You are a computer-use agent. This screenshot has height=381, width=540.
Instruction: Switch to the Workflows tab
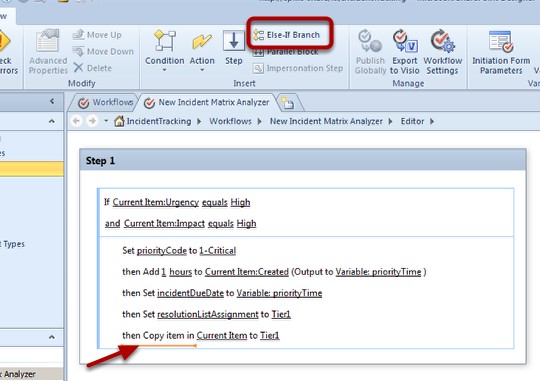(x=106, y=102)
